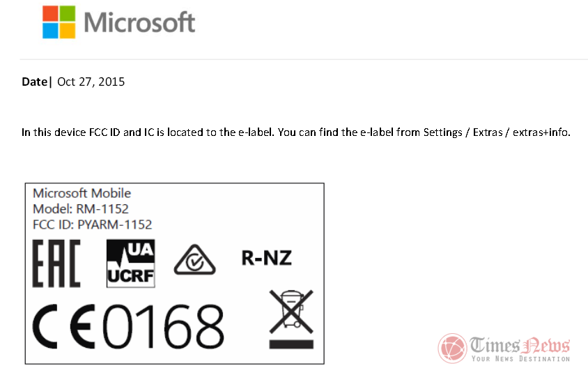The height and width of the screenshot is (375, 588).
Task: Click the crossed-out wheelie bin symbol
Action: coord(291,319)
